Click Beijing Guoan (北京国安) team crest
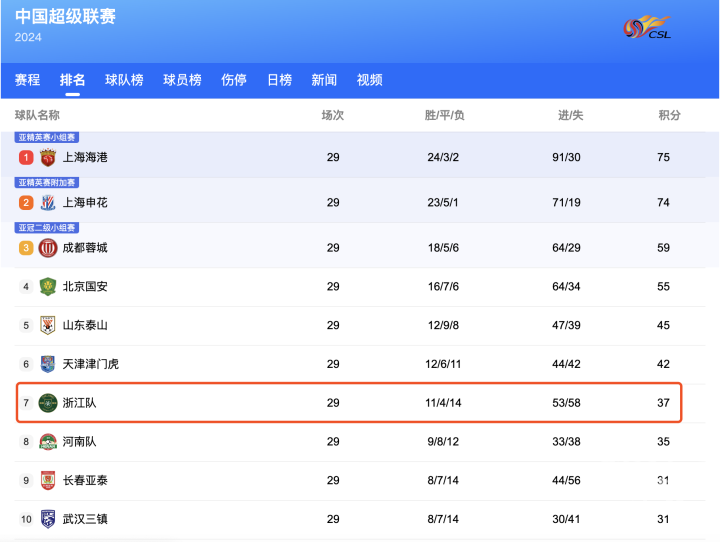Viewport: 720px width, 542px height. 48,287
